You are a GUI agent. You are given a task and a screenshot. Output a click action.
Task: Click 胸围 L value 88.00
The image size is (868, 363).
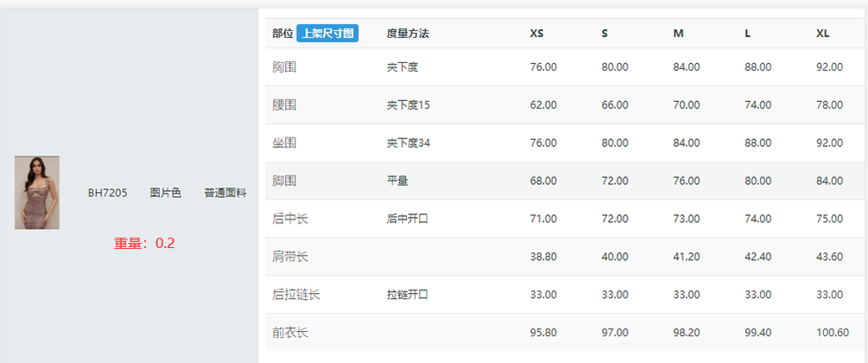[757, 67]
